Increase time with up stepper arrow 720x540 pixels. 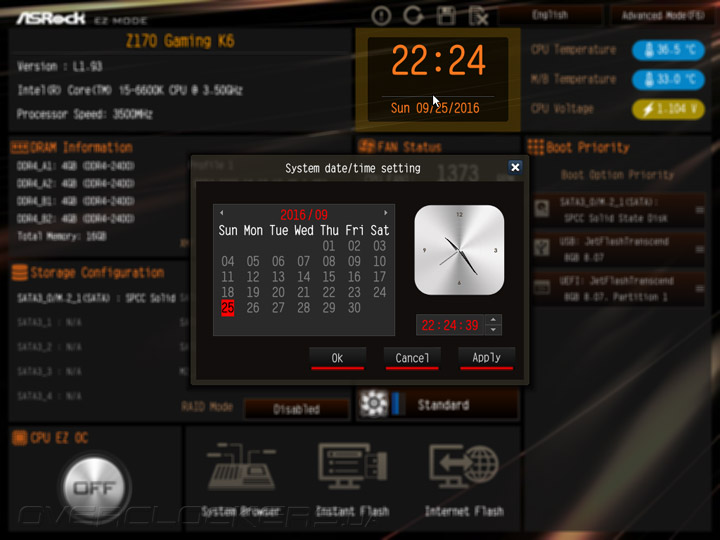(x=493, y=320)
